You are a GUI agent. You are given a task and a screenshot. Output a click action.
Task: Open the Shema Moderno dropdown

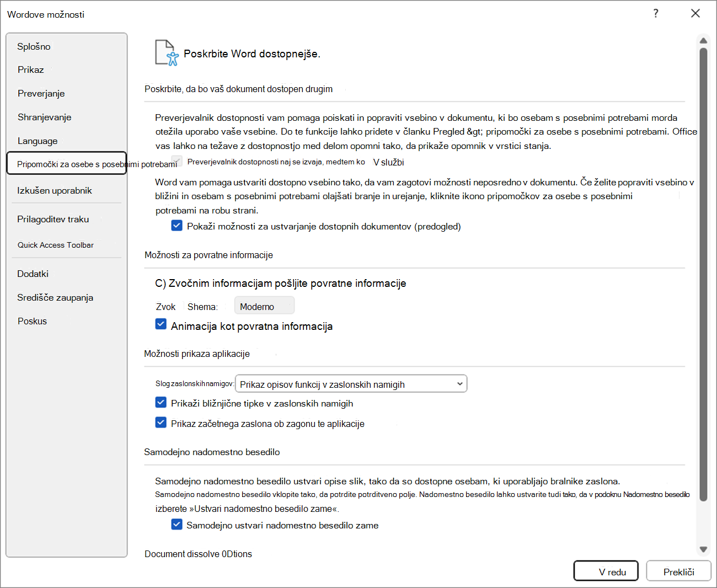pyautogui.click(x=265, y=306)
